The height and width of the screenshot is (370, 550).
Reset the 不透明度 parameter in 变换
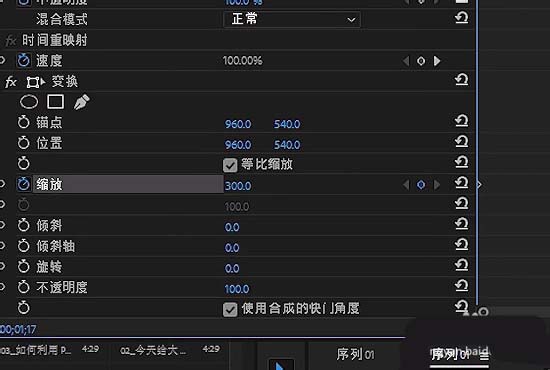coord(461,285)
